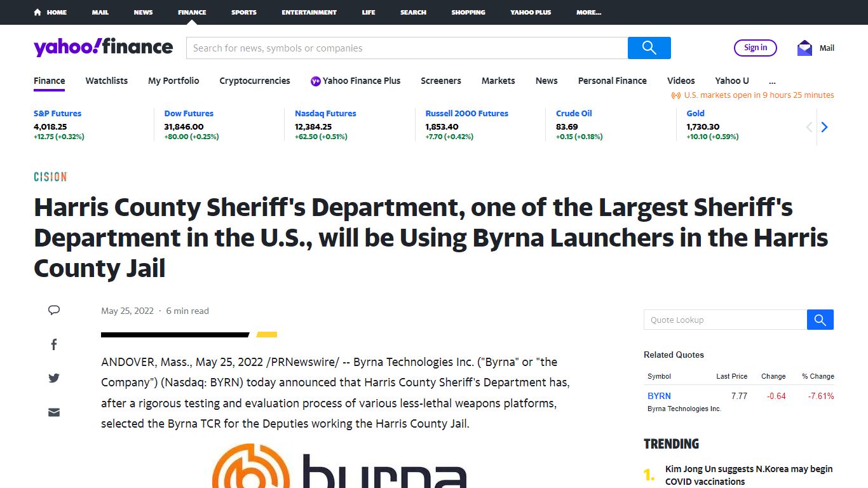
Task: Open Nasdaq Futures quote
Action: coord(325,113)
